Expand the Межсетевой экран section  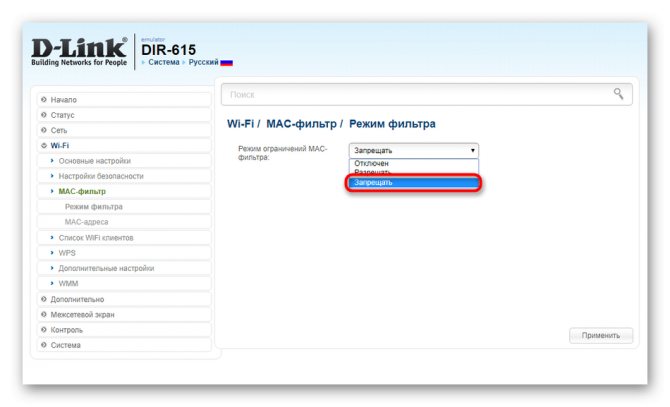[124, 315]
